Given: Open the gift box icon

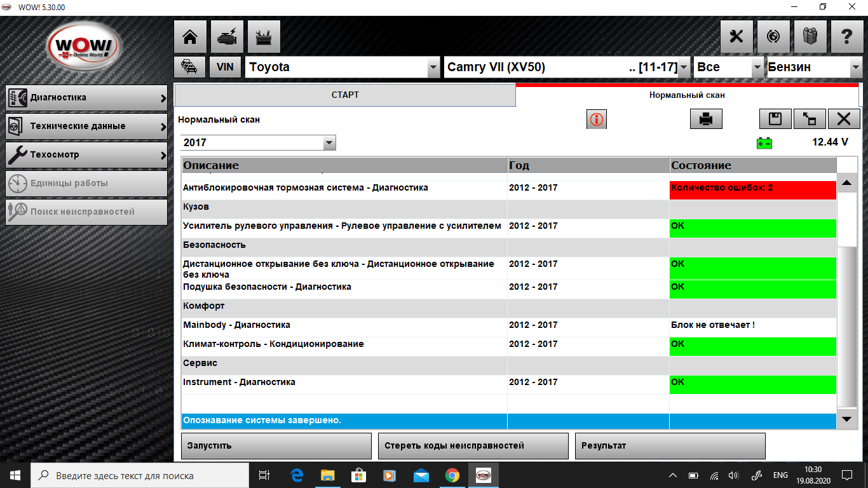Looking at the screenshot, I should coord(810,37).
